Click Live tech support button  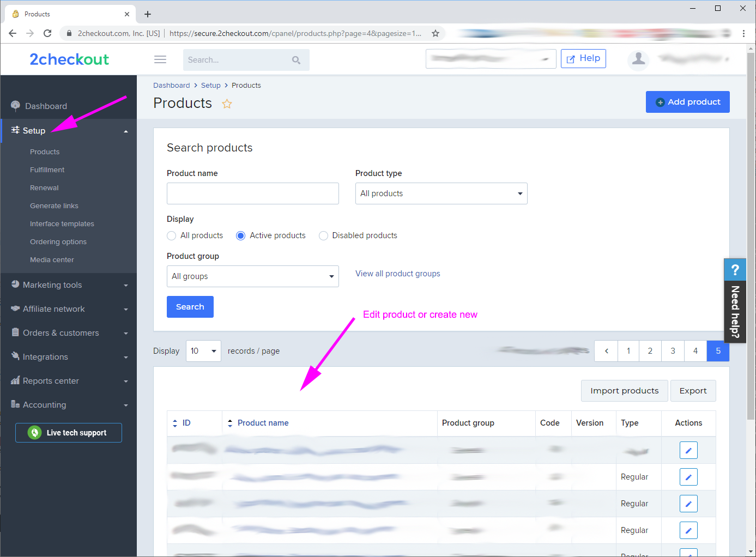point(69,433)
